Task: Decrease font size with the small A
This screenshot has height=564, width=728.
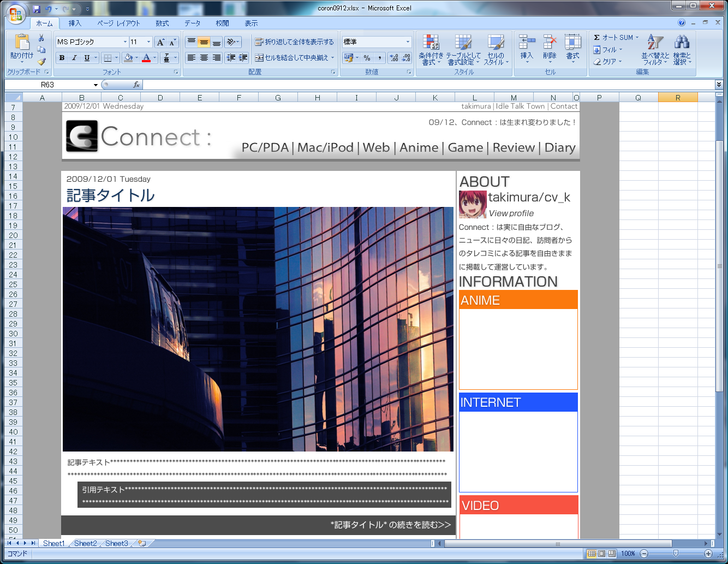Action: (172, 42)
